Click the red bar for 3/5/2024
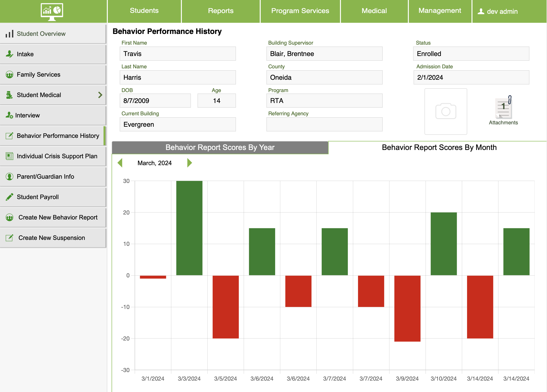547x392 pixels. coord(226,307)
